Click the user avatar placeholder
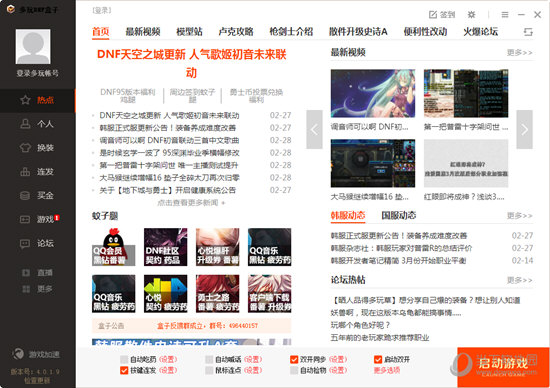The height and width of the screenshot is (388, 550). coord(33,47)
